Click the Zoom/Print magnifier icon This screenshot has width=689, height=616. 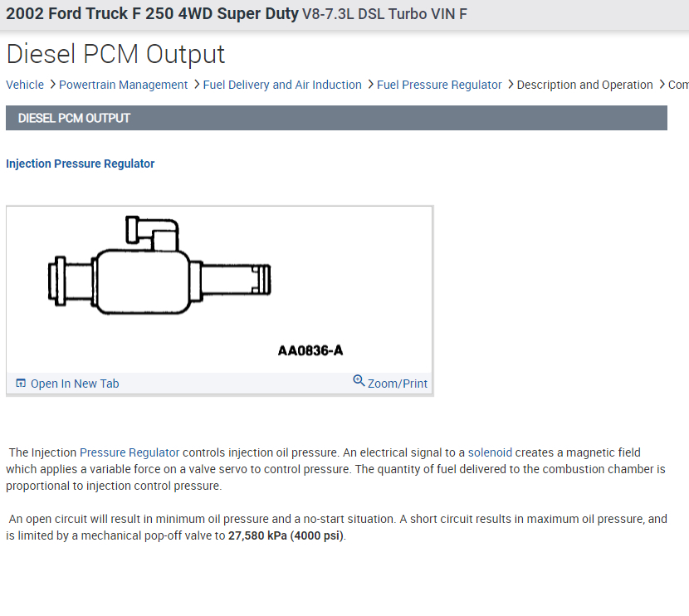pos(359,381)
